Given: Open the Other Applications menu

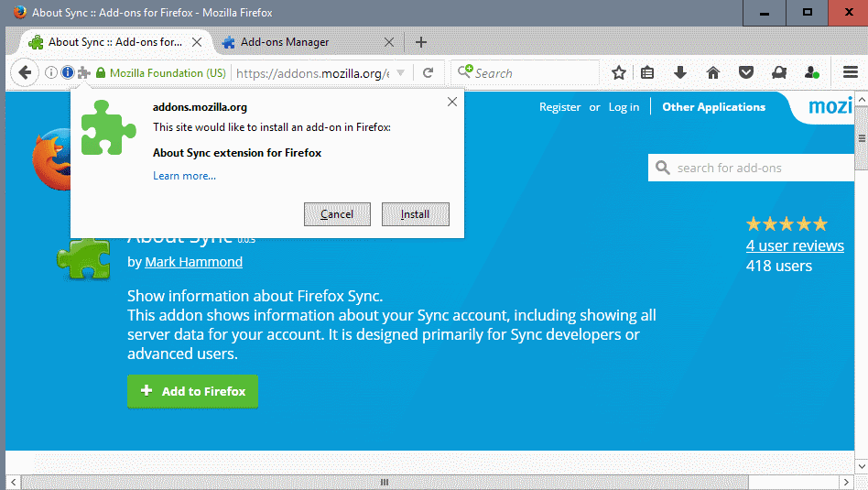Looking at the screenshot, I should tap(713, 107).
